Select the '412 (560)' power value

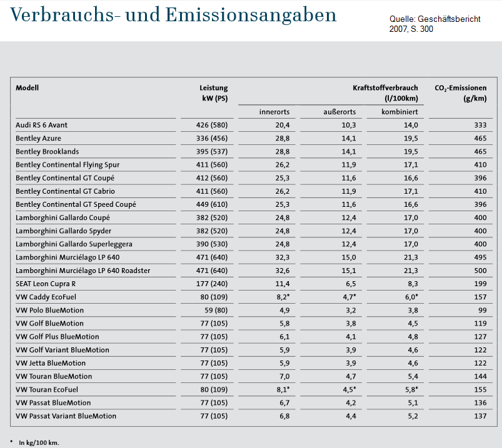(212, 178)
